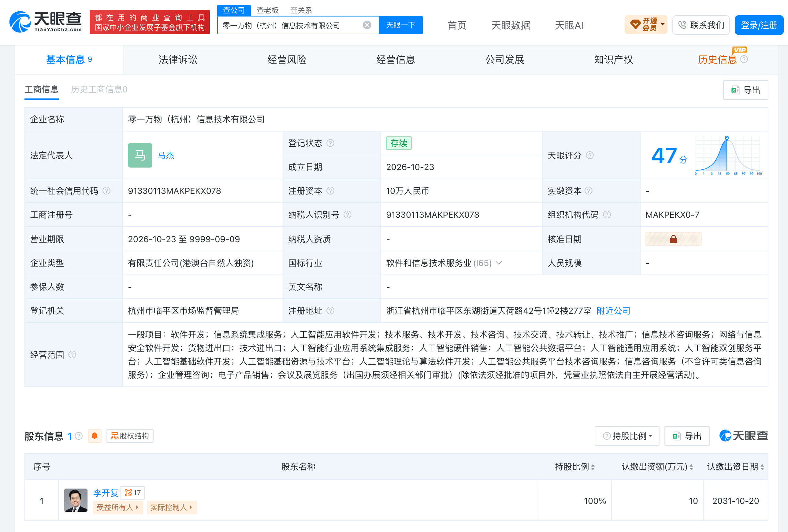
Task: Switch to the 查关系 search tab
Action: [301, 10]
